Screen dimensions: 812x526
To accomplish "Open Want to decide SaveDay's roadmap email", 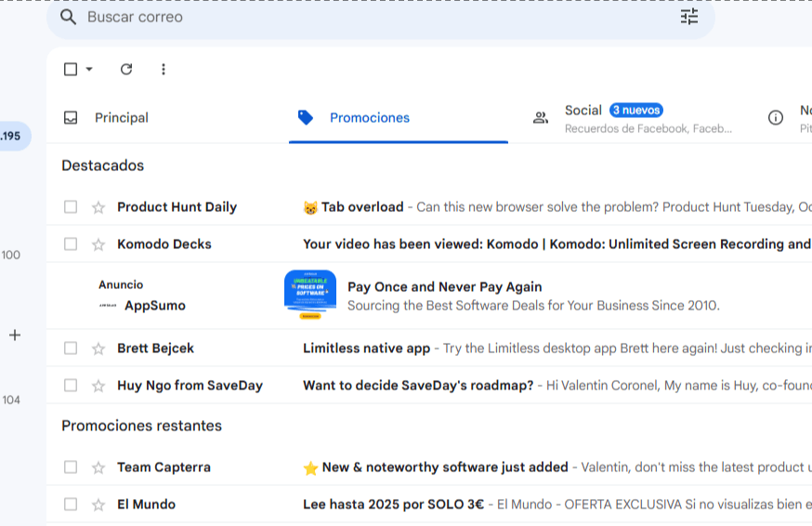I will pos(418,386).
